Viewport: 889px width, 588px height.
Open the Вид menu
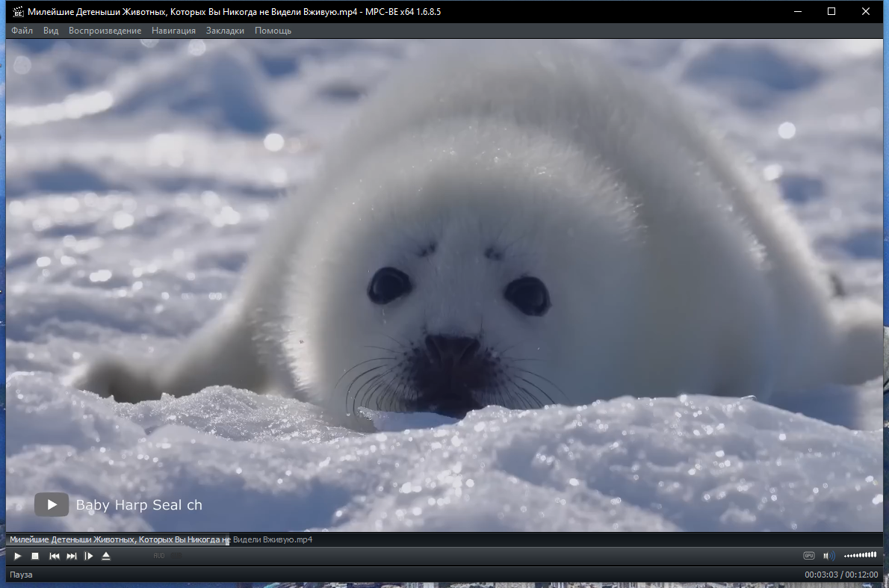click(x=51, y=31)
